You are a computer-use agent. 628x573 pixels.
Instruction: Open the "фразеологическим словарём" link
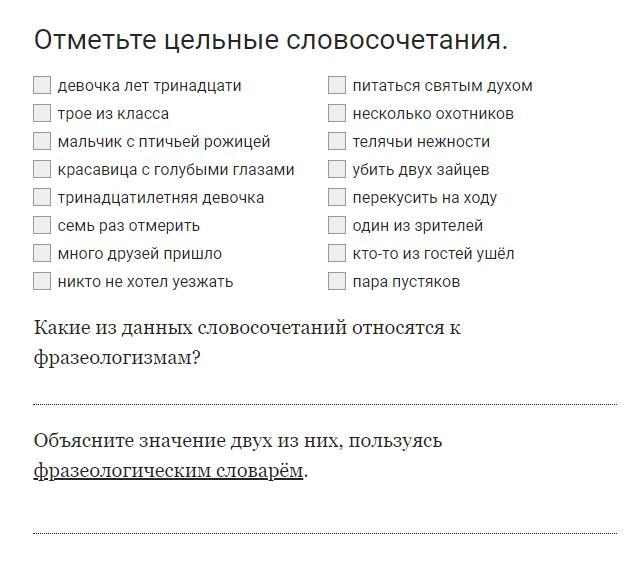tap(168, 470)
